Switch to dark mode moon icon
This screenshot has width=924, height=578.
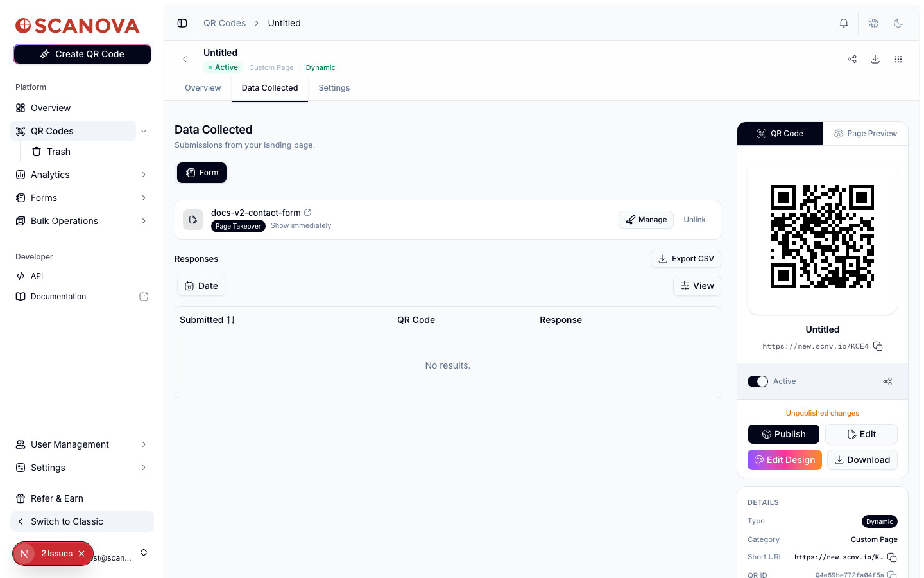[898, 23]
